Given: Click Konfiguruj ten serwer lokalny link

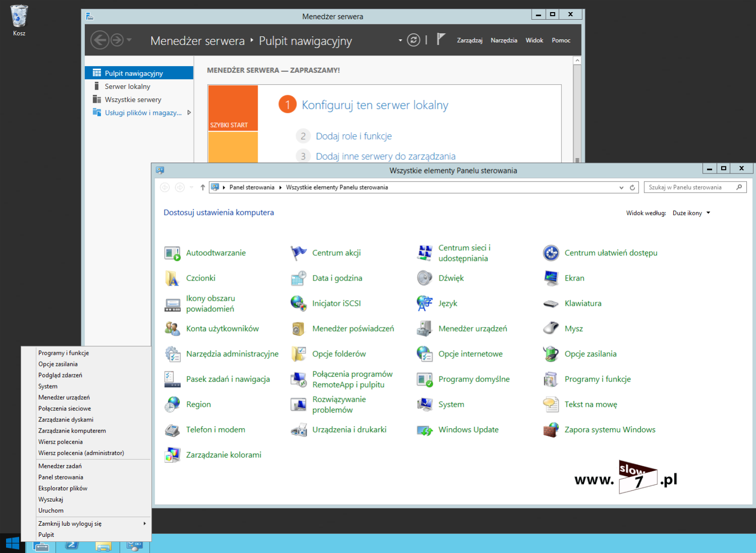Looking at the screenshot, I should pyautogui.click(x=375, y=105).
